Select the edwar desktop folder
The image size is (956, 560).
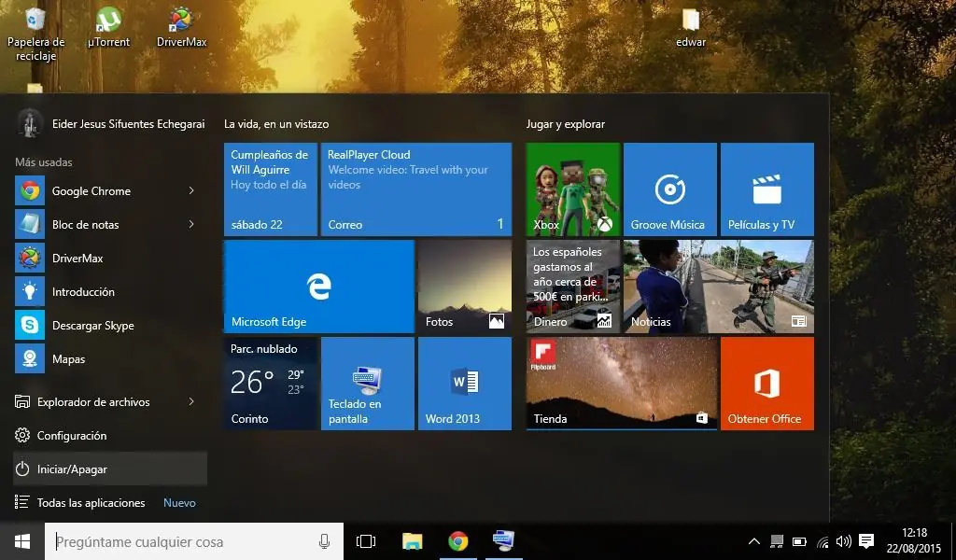(x=691, y=27)
